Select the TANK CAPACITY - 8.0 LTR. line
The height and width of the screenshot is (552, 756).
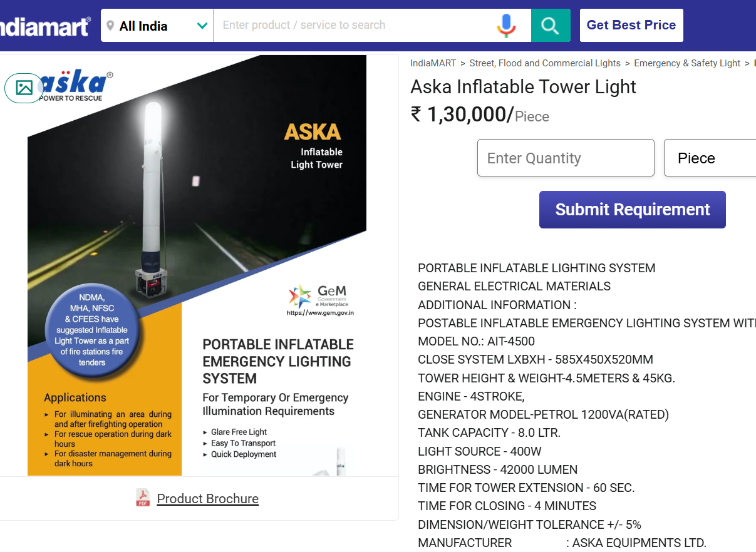[x=489, y=433]
